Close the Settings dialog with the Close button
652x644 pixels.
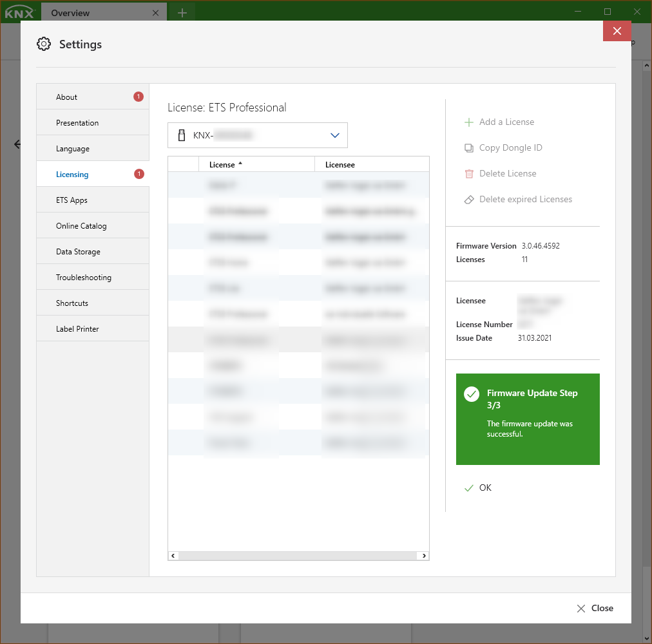pos(595,608)
